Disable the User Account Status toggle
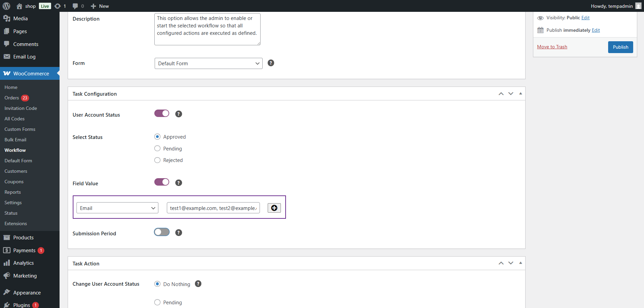 (162, 114)
